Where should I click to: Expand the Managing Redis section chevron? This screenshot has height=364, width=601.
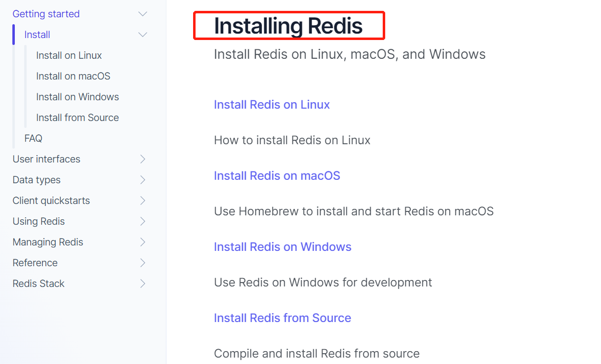[143, 242]
